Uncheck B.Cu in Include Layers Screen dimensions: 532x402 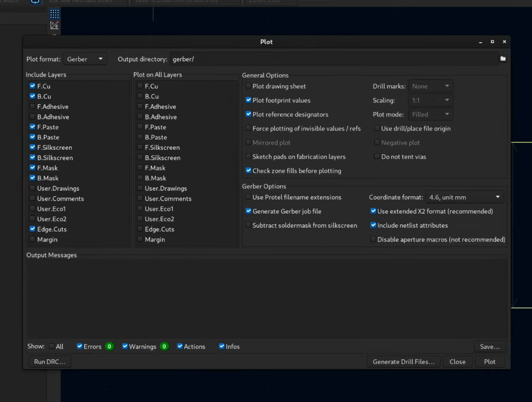pyautogui.click(x=33, y=96)
